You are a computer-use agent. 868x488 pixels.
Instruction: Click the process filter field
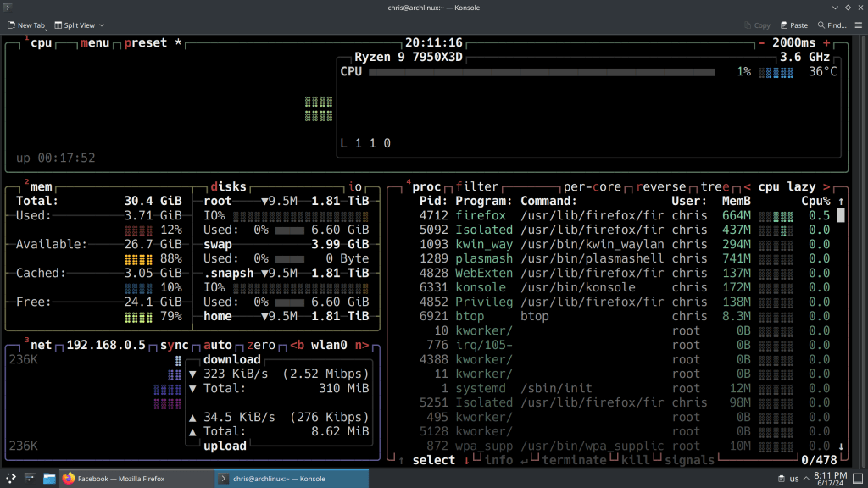pos(477,186)
